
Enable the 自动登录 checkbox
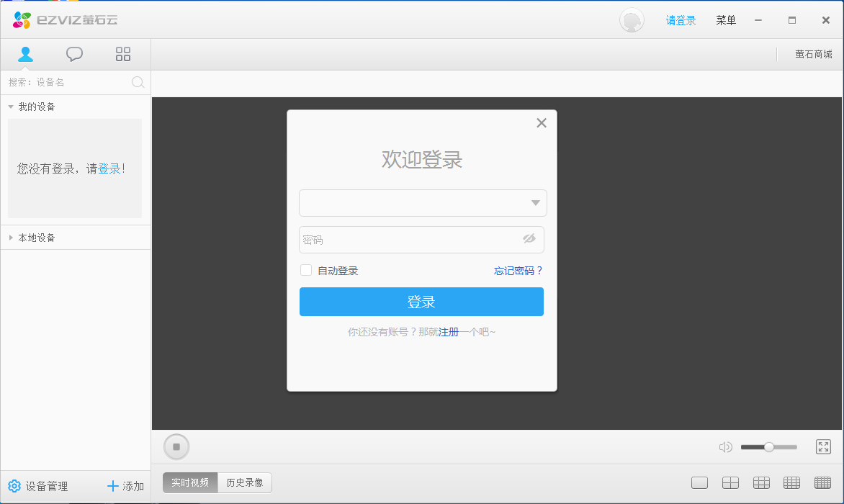306,271
